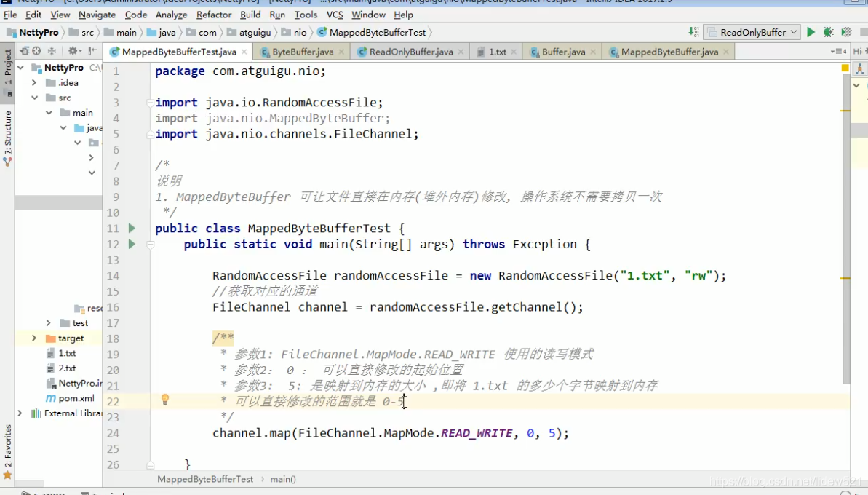Run the ReadOnlyBuffer configuration

tap(811, 32)
